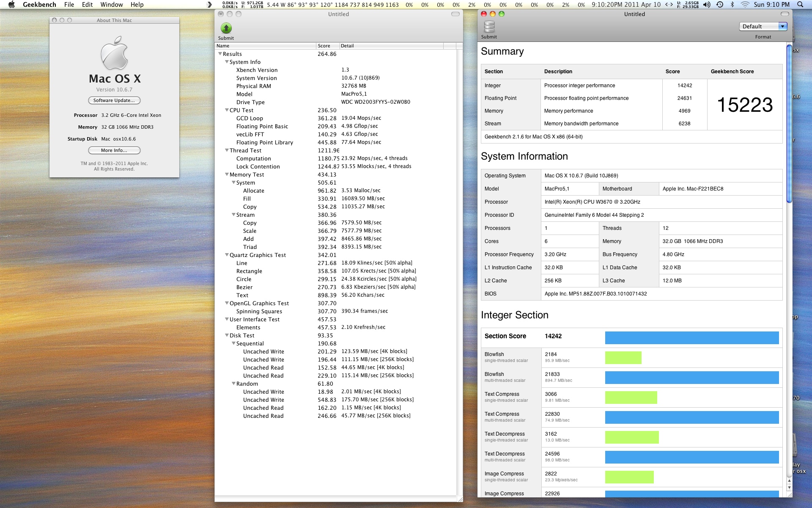The width and height of the screenshot is (812, 508).
Task: Collapse the Random disk subgroup
Action: (x=233, y=384)
